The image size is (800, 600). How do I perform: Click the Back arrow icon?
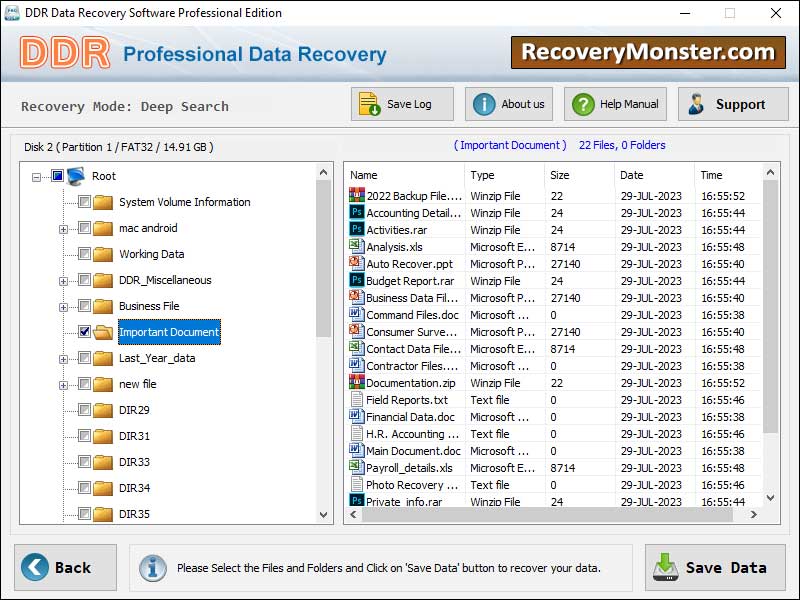pos(35,568)
